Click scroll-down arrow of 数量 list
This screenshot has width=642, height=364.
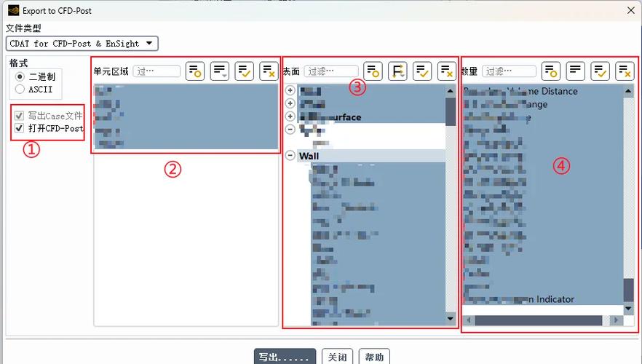pos(628,309)
